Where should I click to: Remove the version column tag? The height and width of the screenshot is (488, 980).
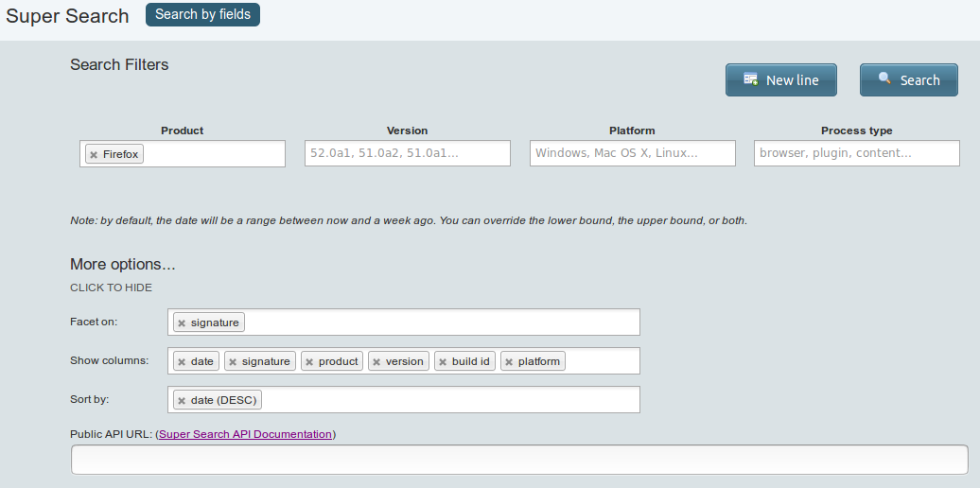click(x=376, y=362)
